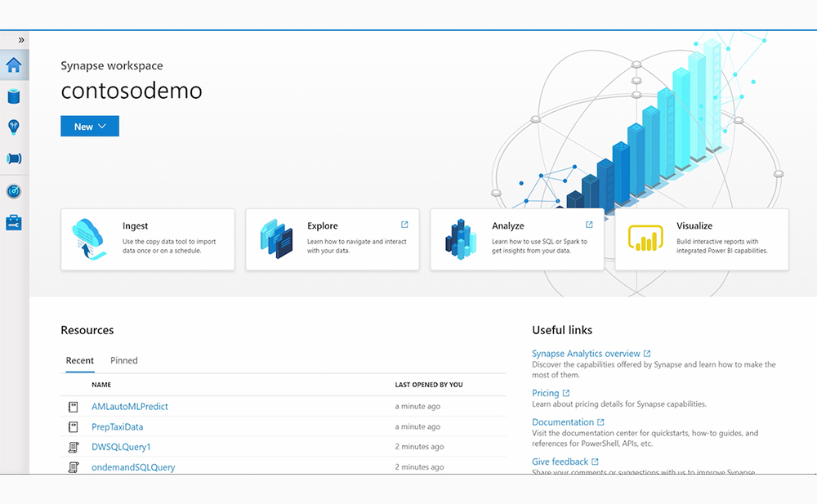Select the Recent tab
This screenshot has height=504, width=817.
79,360
